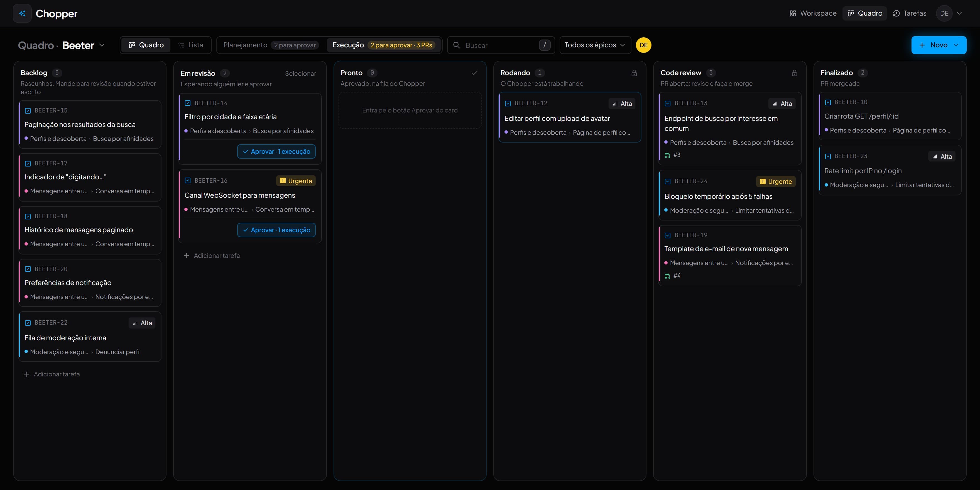This screenshot has width=980, height=490.
Task: Click the task type icon on BEETER-22
Action: point(28,323)
